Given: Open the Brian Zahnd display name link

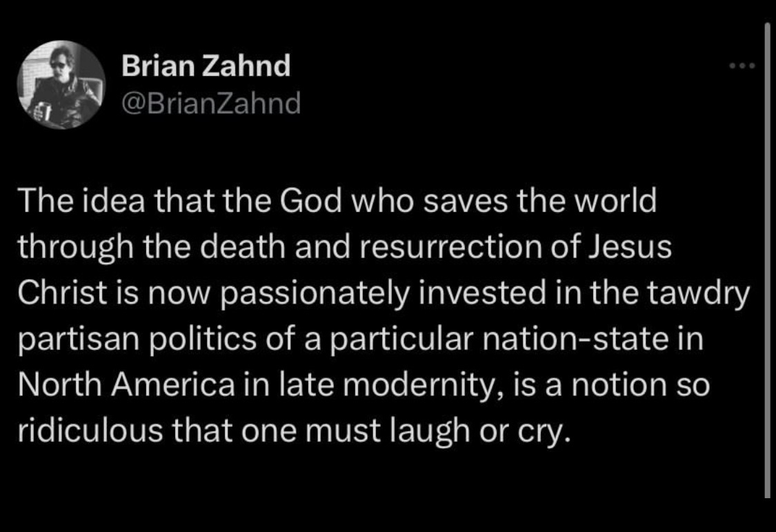Looking at the screenshot, I should [206, 66].
